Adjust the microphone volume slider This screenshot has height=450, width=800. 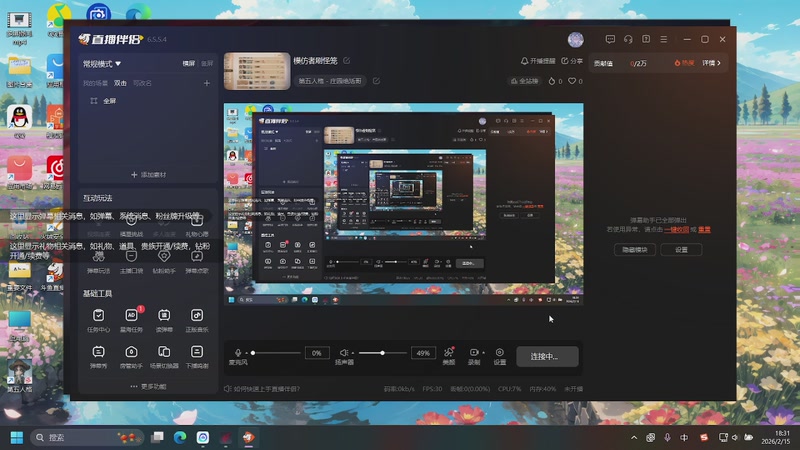276,353
